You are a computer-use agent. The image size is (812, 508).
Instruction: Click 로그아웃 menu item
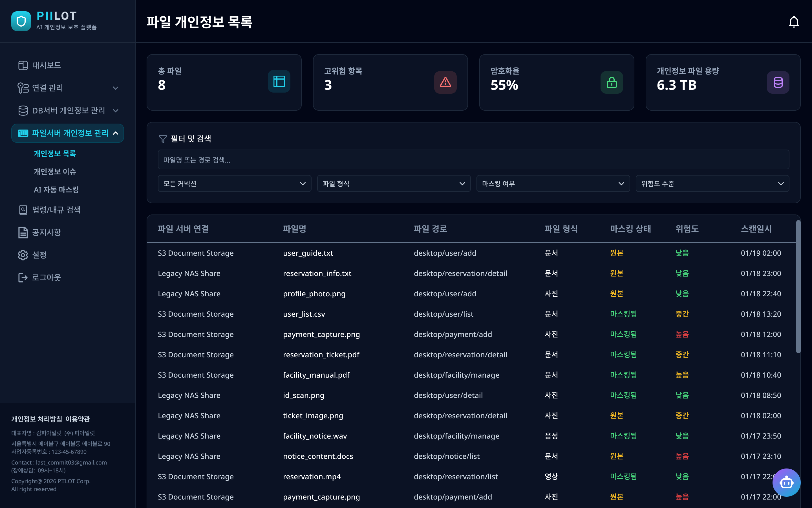pos(67,277)
